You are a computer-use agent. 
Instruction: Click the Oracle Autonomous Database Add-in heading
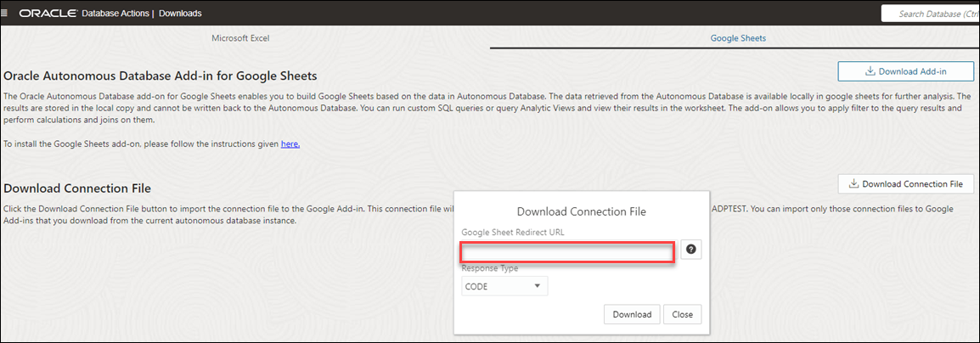point(161,76)
